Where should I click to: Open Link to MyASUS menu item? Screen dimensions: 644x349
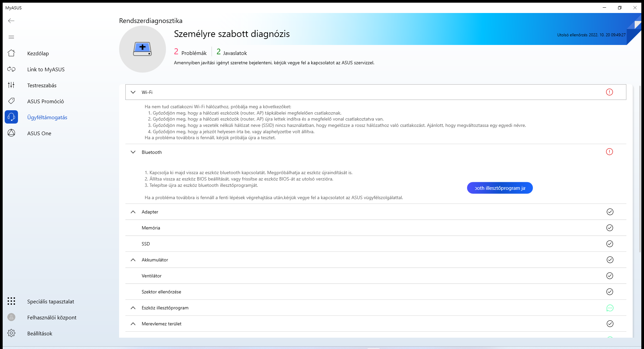pos(46,69)
